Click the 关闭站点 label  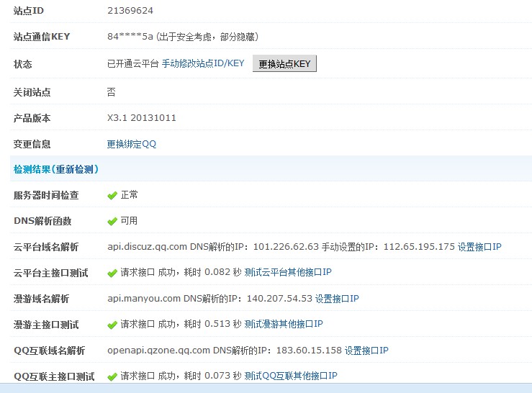[x=32, y=92]
